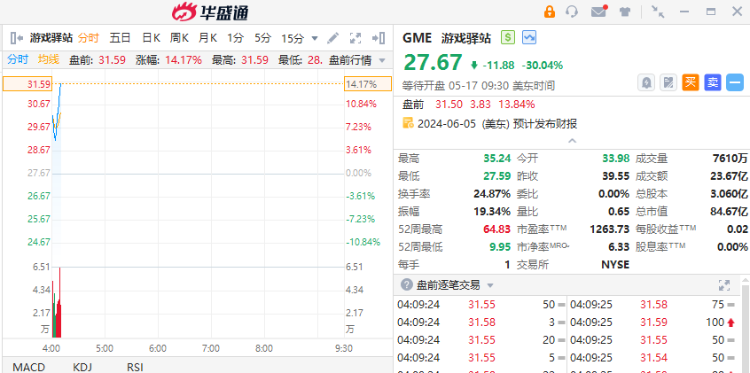Open the RSI indicator tab
Screen dimensions: 750x373
click(135, 367)
